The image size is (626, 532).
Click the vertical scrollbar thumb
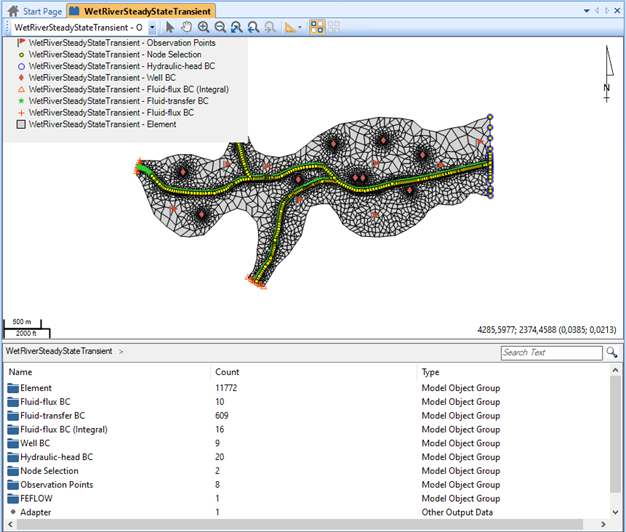(x=615, y=434)
